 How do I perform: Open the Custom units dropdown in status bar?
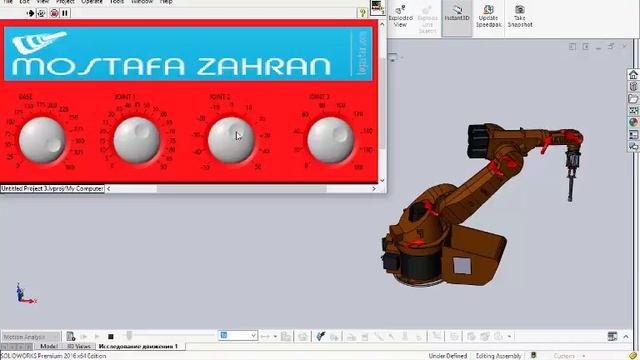click(568, 356)
